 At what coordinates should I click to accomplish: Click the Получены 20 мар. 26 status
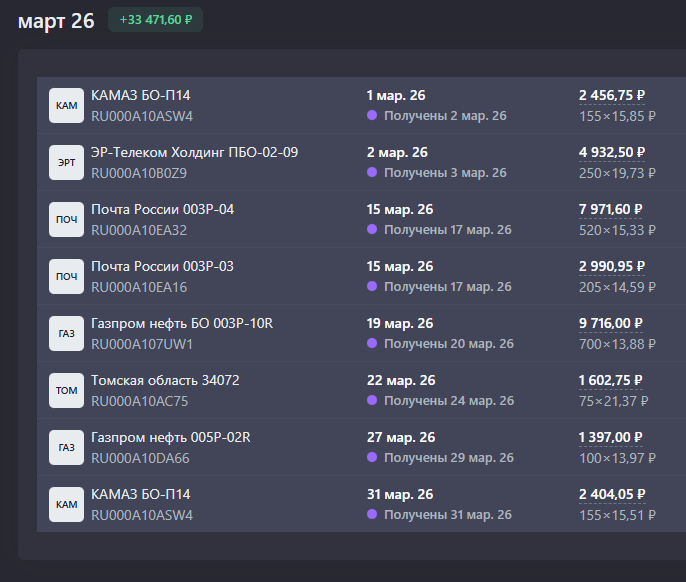(448, 344)
